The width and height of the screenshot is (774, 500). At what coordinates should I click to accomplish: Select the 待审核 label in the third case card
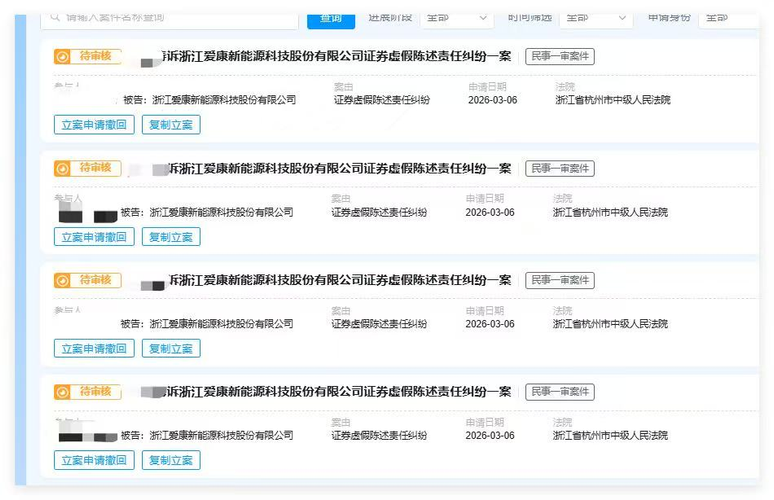coord(95,280)
